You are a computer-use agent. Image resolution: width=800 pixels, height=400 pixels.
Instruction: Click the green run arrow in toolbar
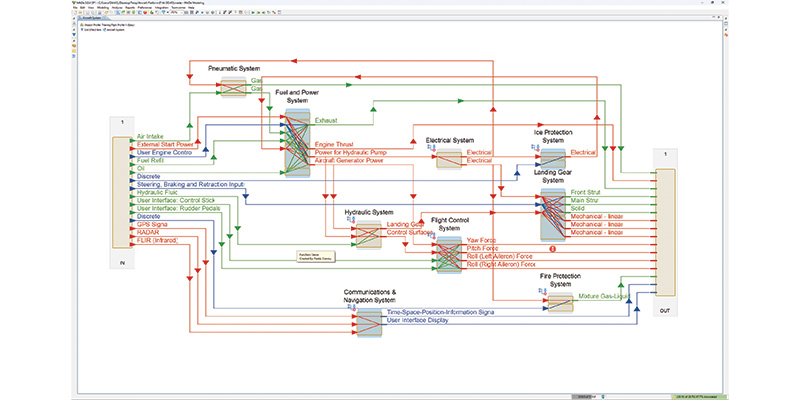tap(253, 12)
